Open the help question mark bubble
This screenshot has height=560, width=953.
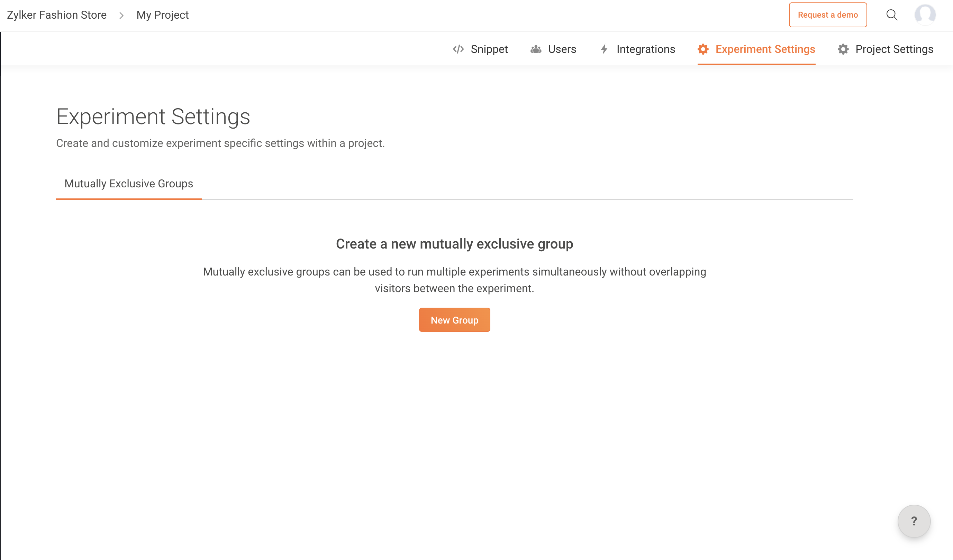pyautogui.click(x=914, y=521)
